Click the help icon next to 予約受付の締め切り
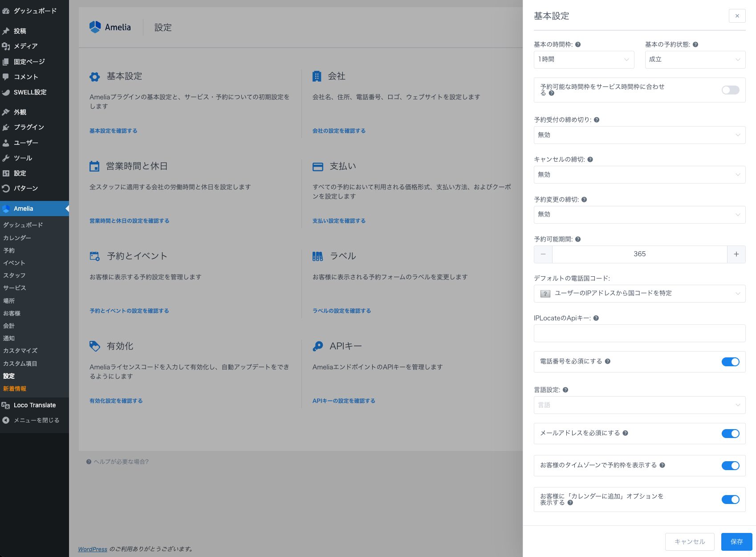756x557 pixels. pos(597,120)
